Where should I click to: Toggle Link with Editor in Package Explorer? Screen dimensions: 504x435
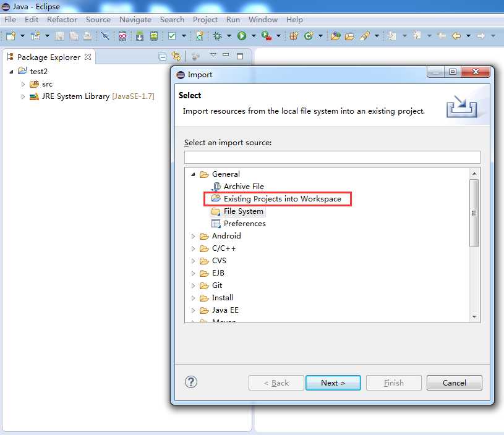click(x=176, y=56)
